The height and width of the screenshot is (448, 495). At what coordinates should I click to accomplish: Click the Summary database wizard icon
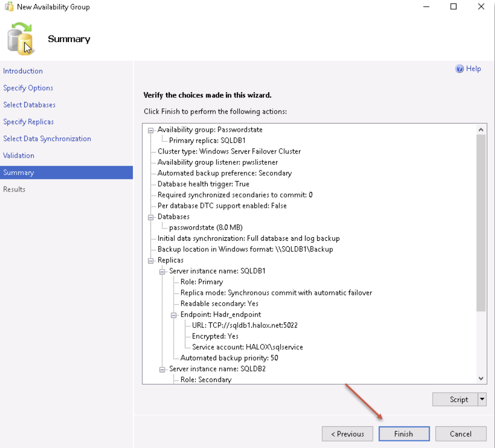coord(20,39)
